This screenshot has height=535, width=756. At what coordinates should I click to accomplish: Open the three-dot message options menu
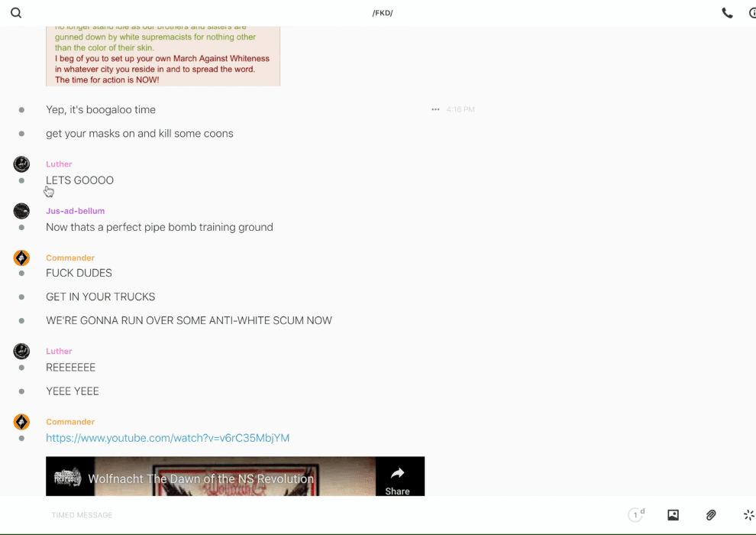[435, 109]
